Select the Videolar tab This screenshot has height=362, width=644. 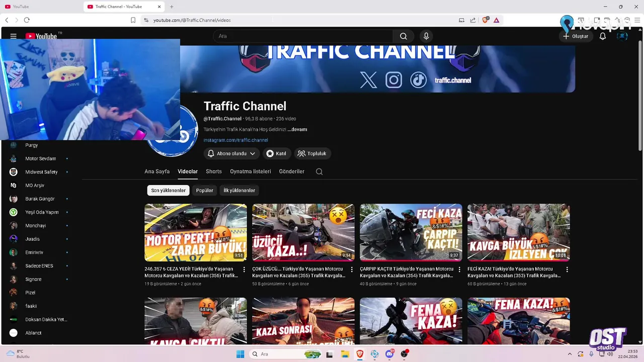click(188, 171)
